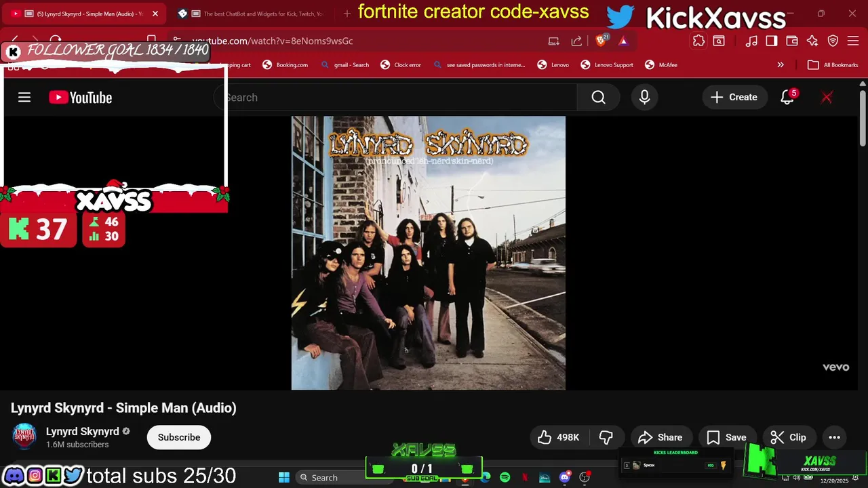Like the video showing 498K likes
This screenshot has width=868, height=488.
[x=559, y=437]
